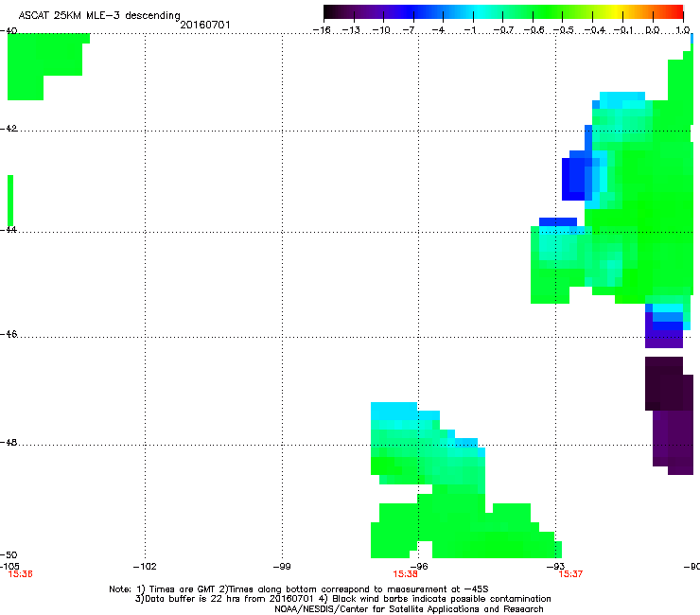This screenshot has height=615, width=700.
Task: Click the dark blue data patch near -93, -43
Action: (x=576, y=176)
